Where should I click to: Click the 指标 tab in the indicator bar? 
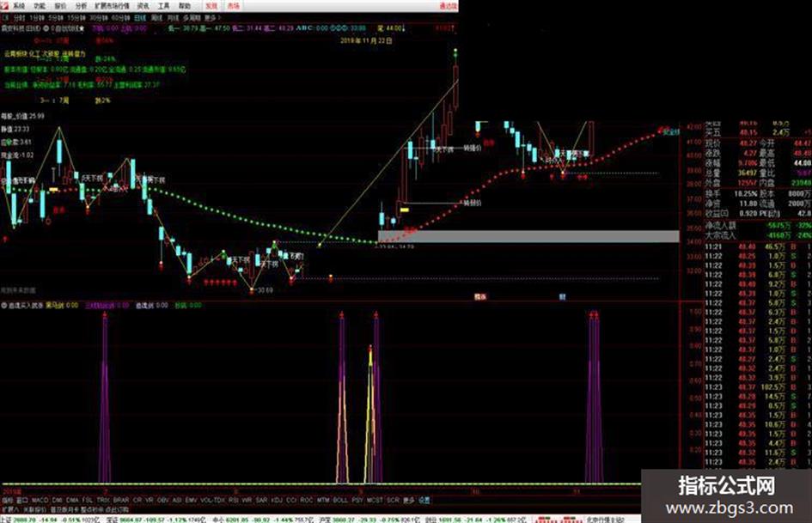coord(7,500)
